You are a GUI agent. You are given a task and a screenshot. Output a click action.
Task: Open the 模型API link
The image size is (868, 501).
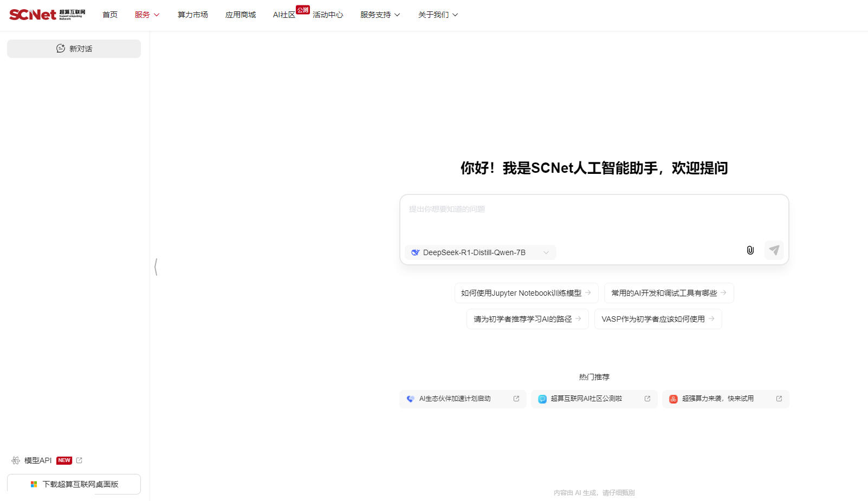pos(38,460)
